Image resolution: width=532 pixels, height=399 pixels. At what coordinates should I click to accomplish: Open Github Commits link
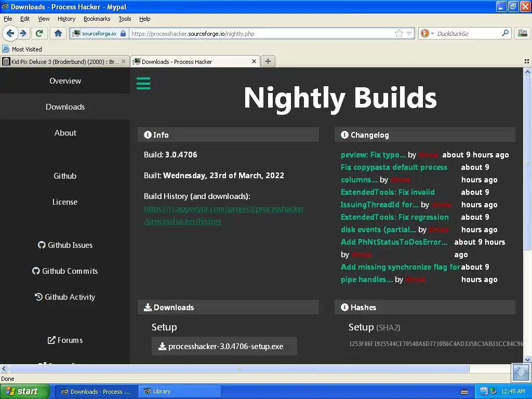click(65, 271)
